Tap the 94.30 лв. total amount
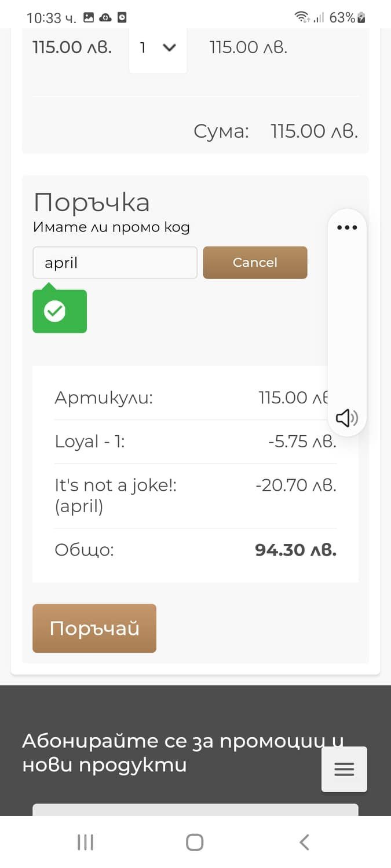Viewport: 391px width, 868px height. click(295, 550)
